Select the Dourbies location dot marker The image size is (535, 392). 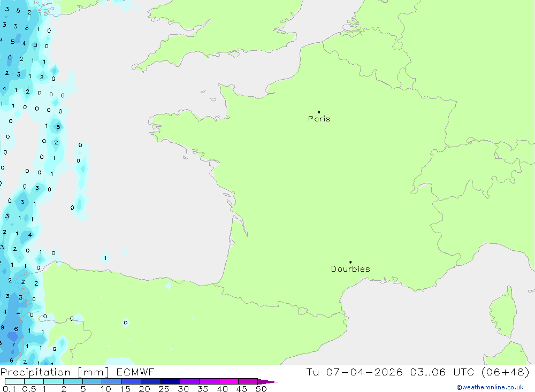pyautogui.click(x=350, y=262)
